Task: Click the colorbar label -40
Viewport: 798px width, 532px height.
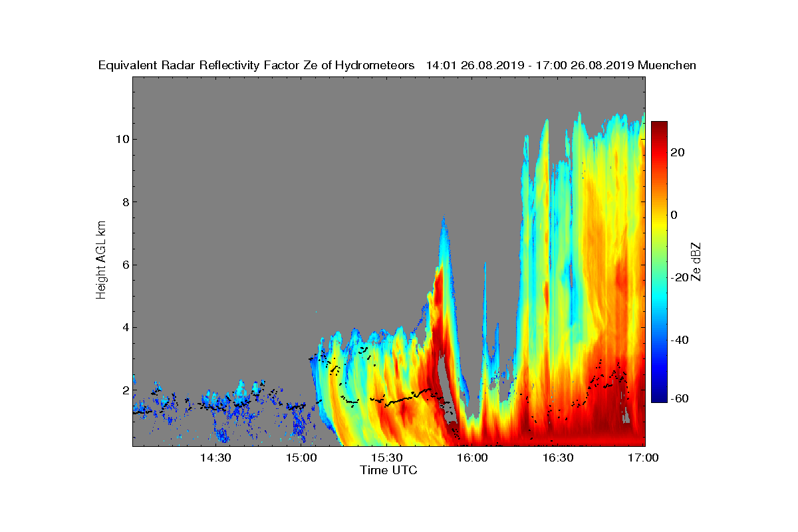Action: click(x=679, y=340)
